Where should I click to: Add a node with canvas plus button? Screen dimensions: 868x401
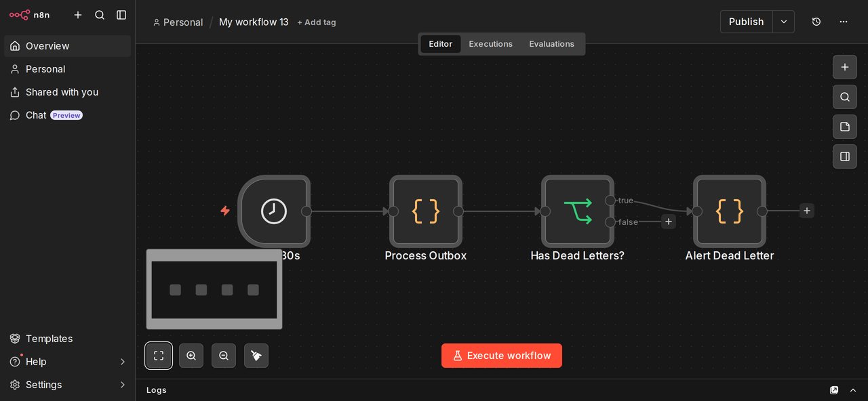point(845,67)
